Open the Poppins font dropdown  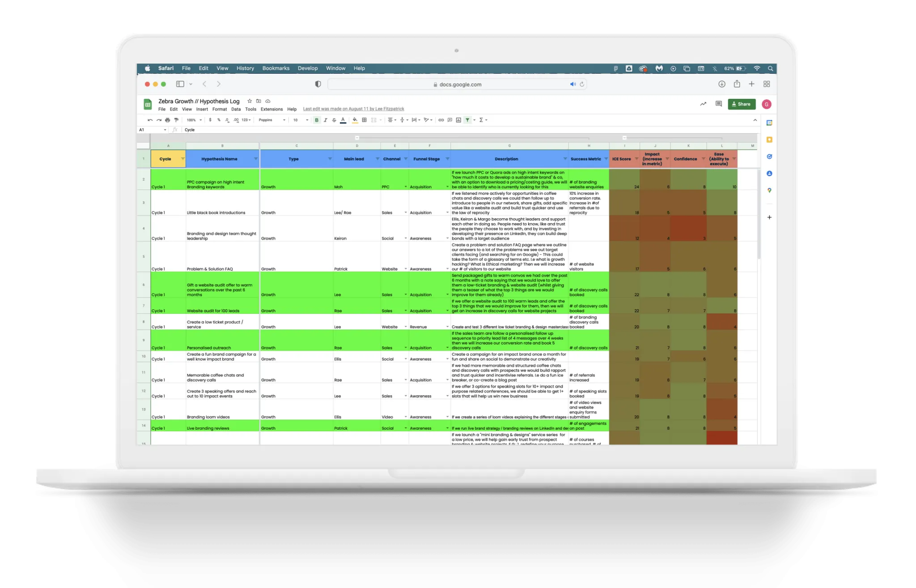pos(271,120)
